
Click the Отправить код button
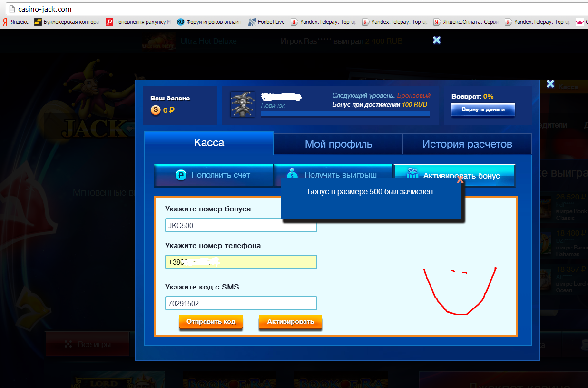pos(211,322)
